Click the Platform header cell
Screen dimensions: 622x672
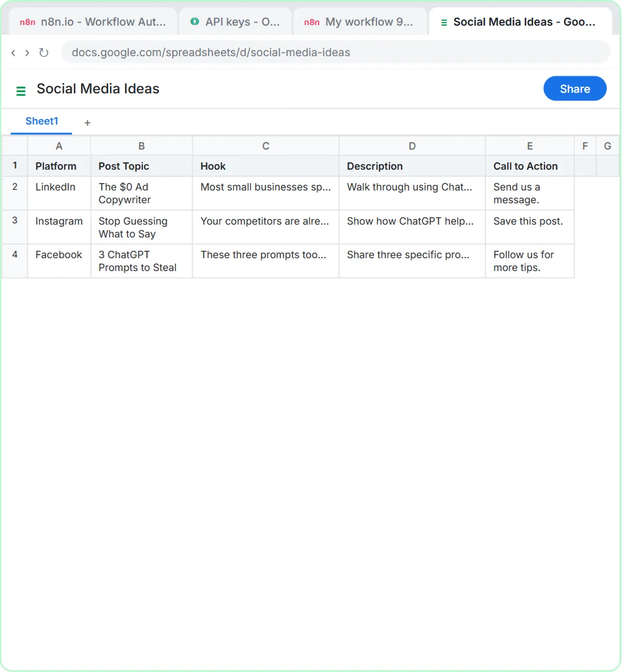(x=59, y=166)
